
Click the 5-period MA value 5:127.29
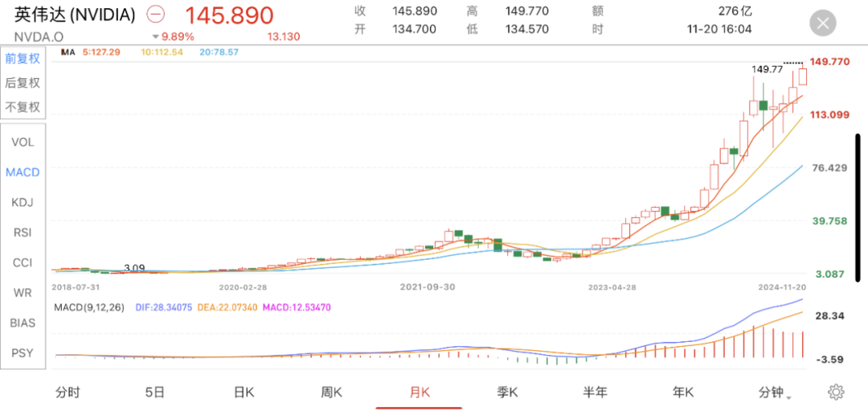tap(102, 52)
